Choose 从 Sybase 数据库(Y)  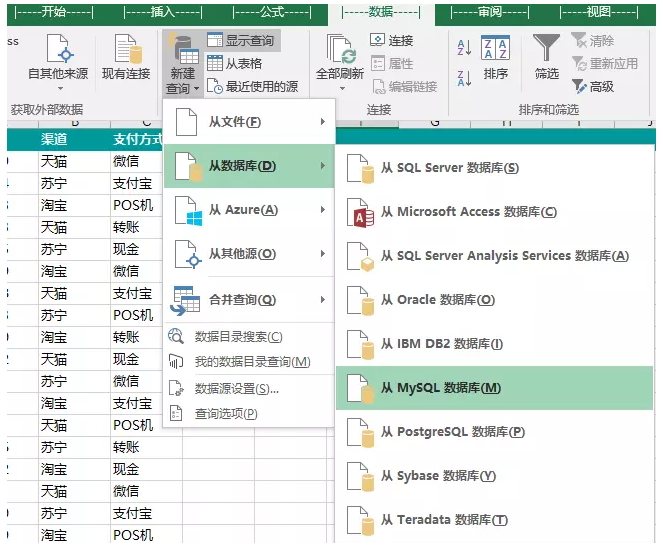coord(495,476)
